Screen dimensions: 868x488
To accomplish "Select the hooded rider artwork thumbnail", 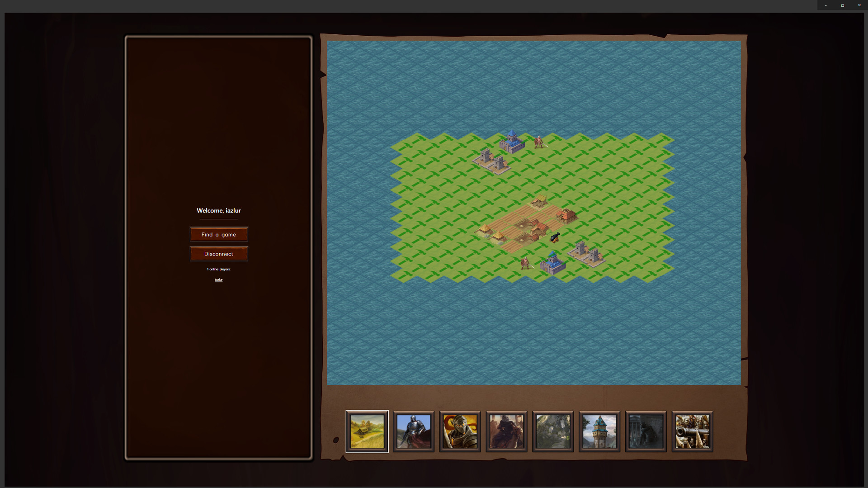I will (507, 431).
